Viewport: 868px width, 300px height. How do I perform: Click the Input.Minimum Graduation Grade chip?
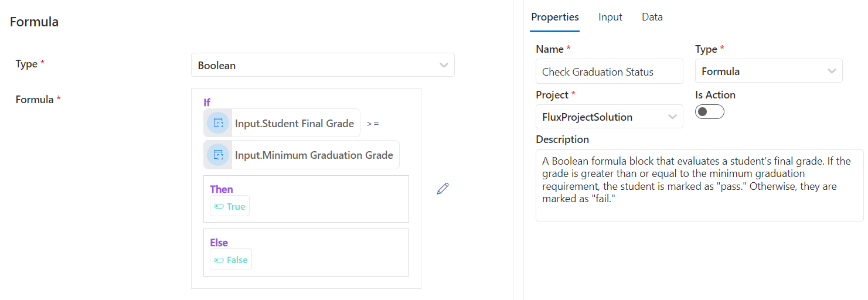(x=314, y=155)
